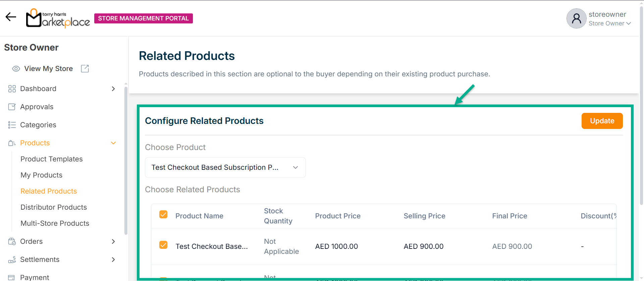This screenshot has height=281, width=644.
Task: Click the Settlements sidebar icon
Action: click(12, 260)
